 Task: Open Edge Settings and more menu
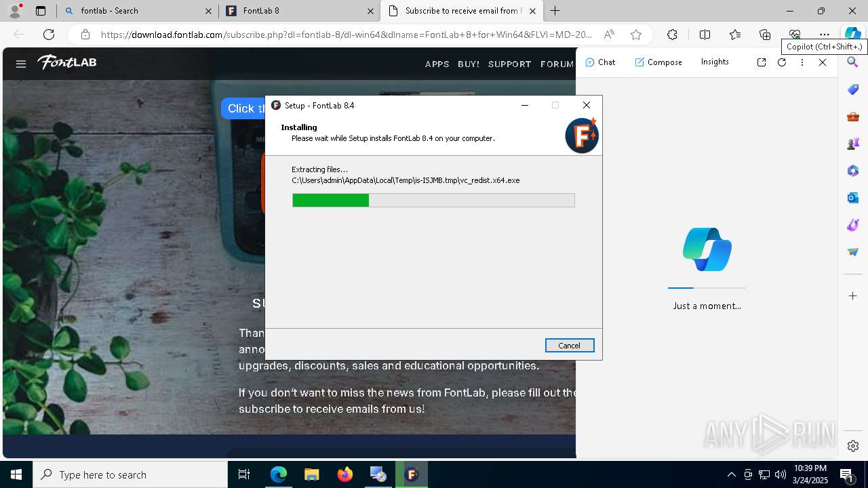pyautogui.click(x=825, y=35)
